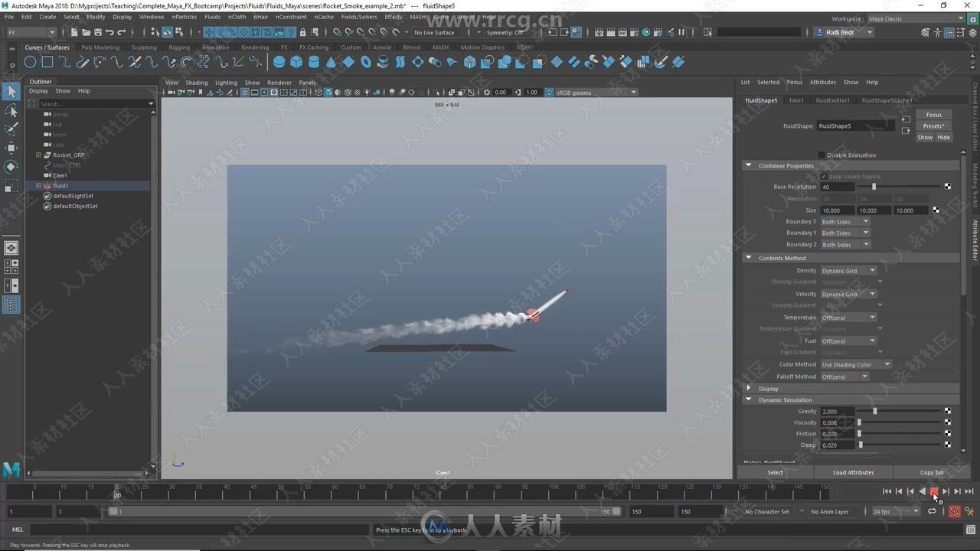Activate the Paint selection tool in toolbox
980x551 pixels.
11,129
